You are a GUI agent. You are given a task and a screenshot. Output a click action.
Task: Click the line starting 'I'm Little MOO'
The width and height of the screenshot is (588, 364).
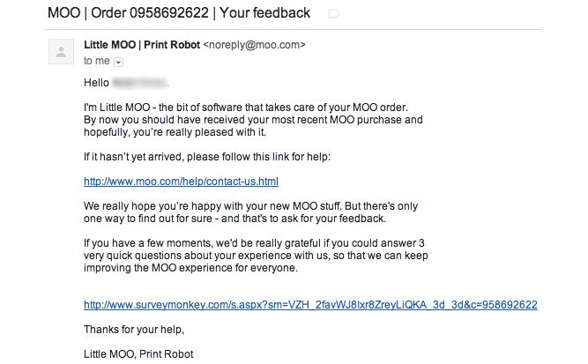pyautogui.click(x=246, y=108)
